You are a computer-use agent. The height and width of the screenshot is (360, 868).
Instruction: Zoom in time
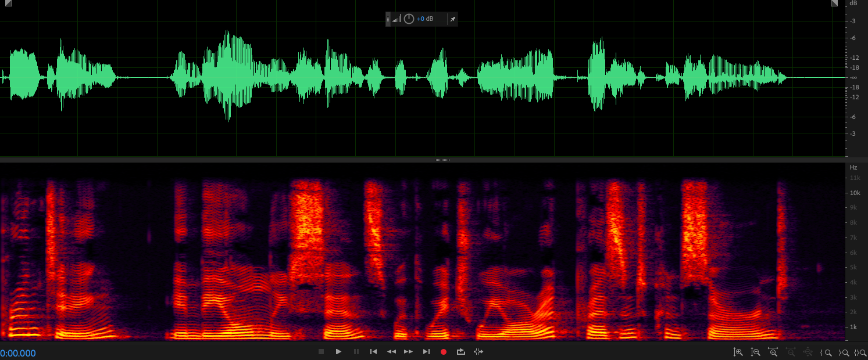pos(773,352)
